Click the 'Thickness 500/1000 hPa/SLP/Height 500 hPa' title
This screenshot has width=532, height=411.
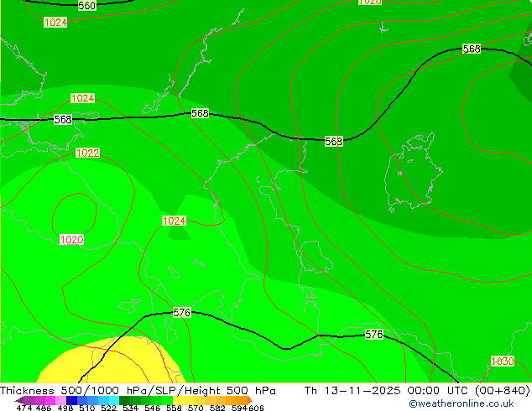click(x=138, y=391)
